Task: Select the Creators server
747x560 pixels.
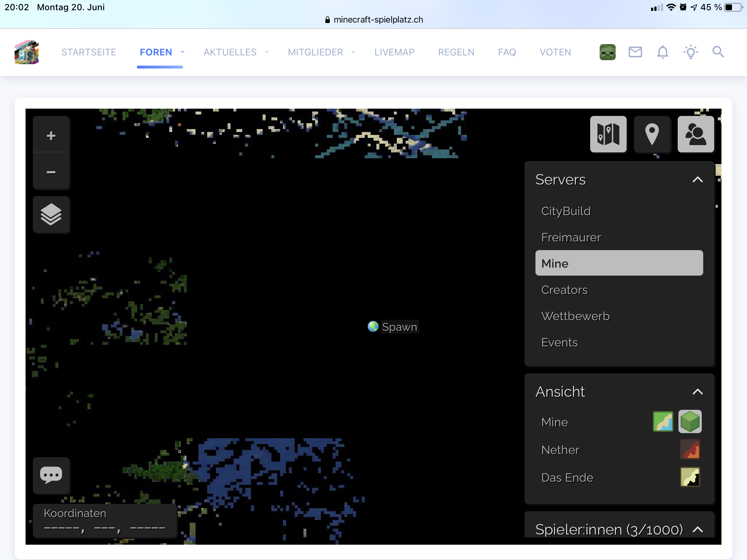Action: (564, 290)
